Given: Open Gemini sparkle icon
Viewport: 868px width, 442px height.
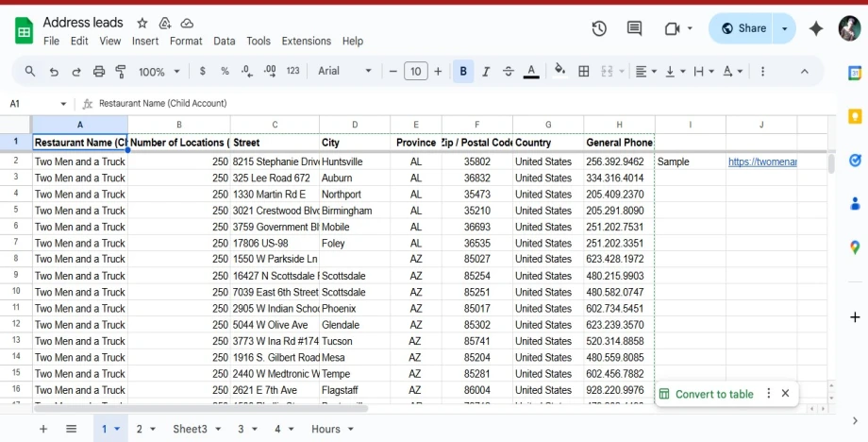Looking at the screenshot, I should (x=816, y=28).
